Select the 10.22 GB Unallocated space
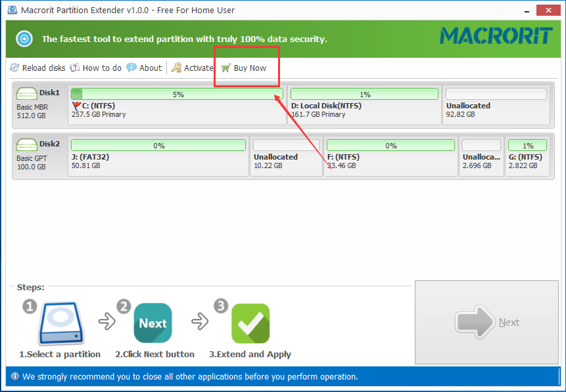 286,161
